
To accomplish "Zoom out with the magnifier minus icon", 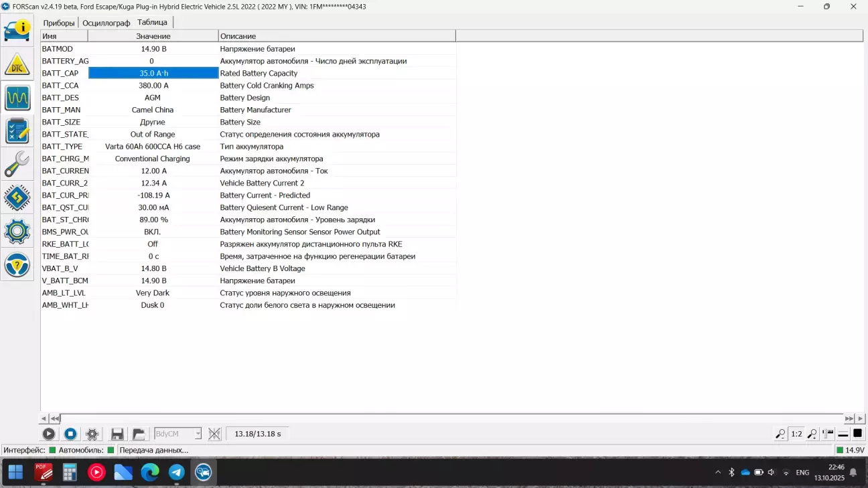I will pos(780,434).
